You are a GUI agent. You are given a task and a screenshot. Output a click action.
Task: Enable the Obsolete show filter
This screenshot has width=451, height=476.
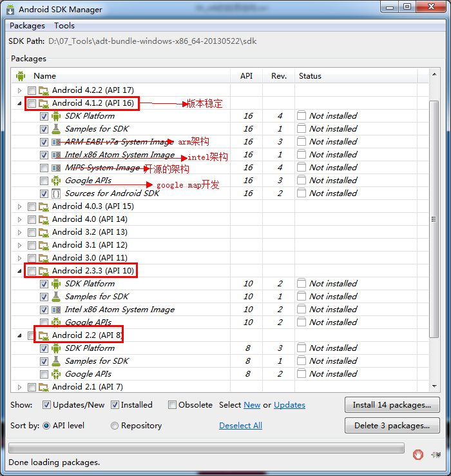[x=172, y=404]
